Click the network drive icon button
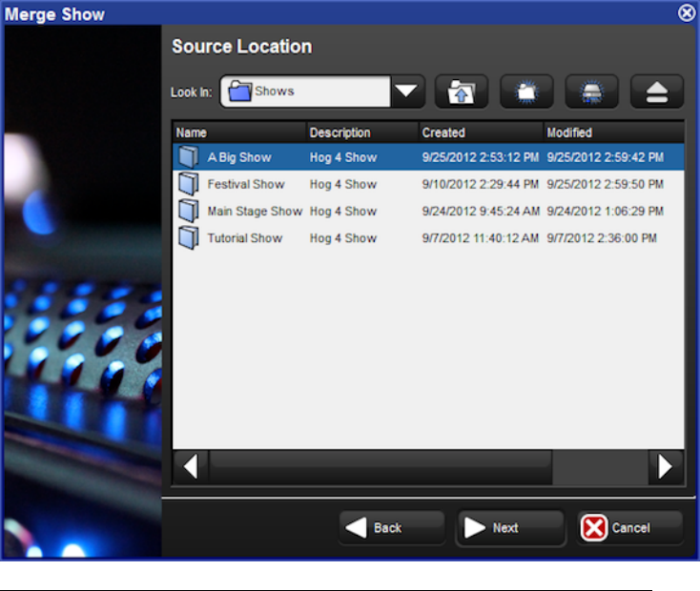Viewport: 700px width, 591px height. (x=591, y=92)
